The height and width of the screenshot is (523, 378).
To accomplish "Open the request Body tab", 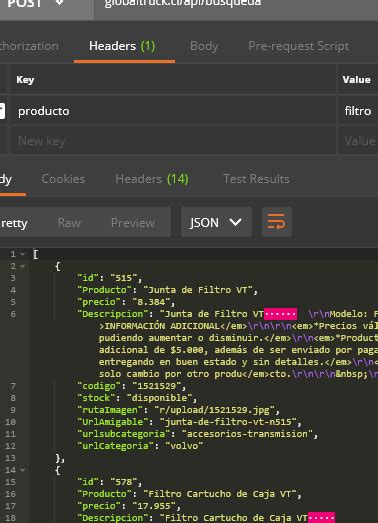I will pyautogui.click(x=204, y=46).
